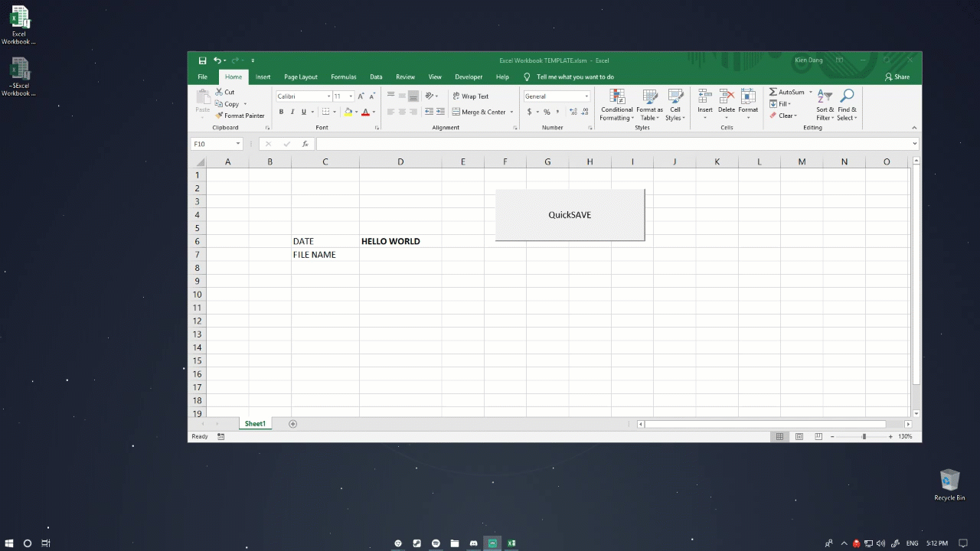Screen dimensions: 980x551
Task: Open Conditional Formatting menu
Action: click(x=617, y=105)
